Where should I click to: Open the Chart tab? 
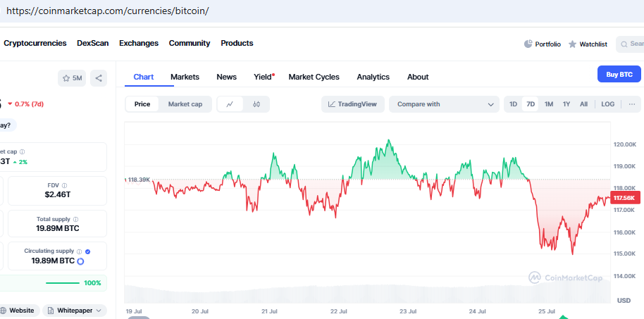coord(144,77)
